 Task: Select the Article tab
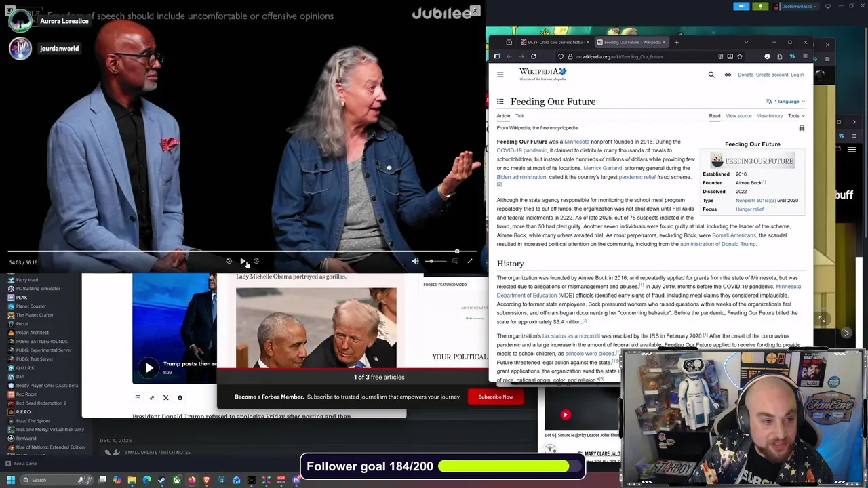503,116
